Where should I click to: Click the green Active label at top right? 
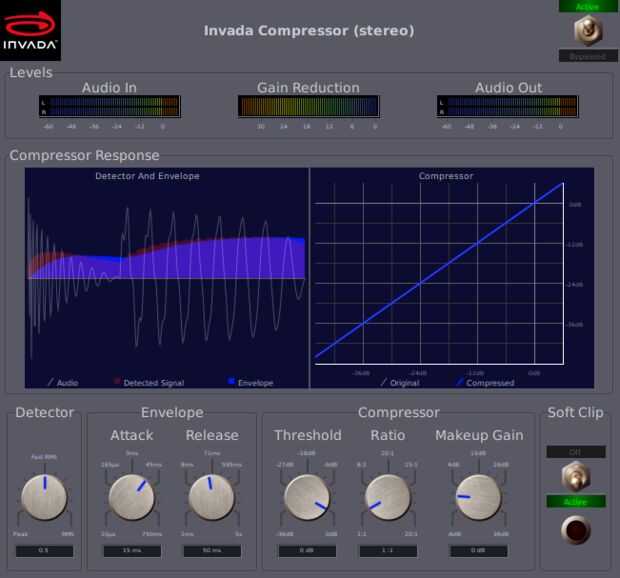(588, 6)
